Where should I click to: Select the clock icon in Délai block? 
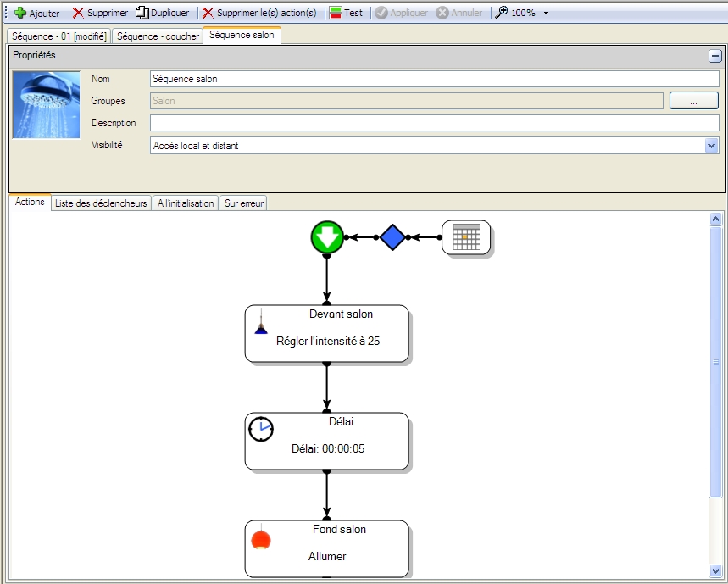(261, 430)
